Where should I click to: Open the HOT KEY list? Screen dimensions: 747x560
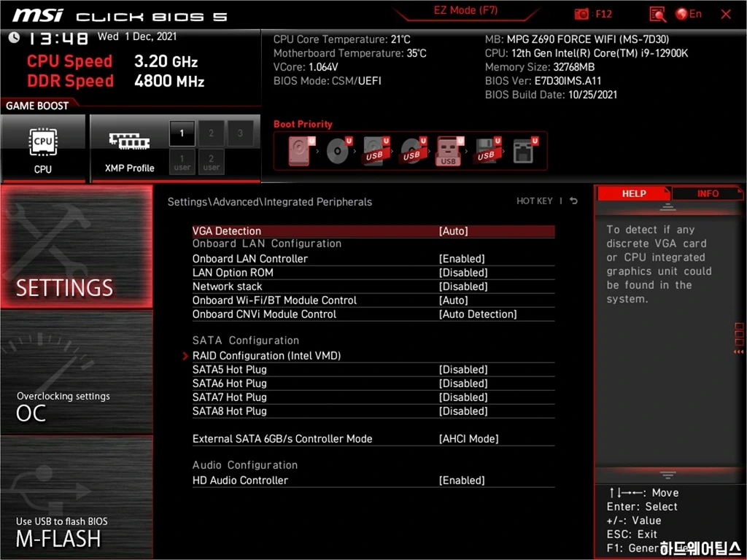tap(535, 201)
